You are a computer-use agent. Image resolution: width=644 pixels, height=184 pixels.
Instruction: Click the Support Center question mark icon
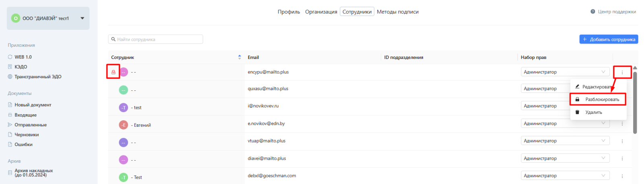pyautogui.click(x=592, y=12)
